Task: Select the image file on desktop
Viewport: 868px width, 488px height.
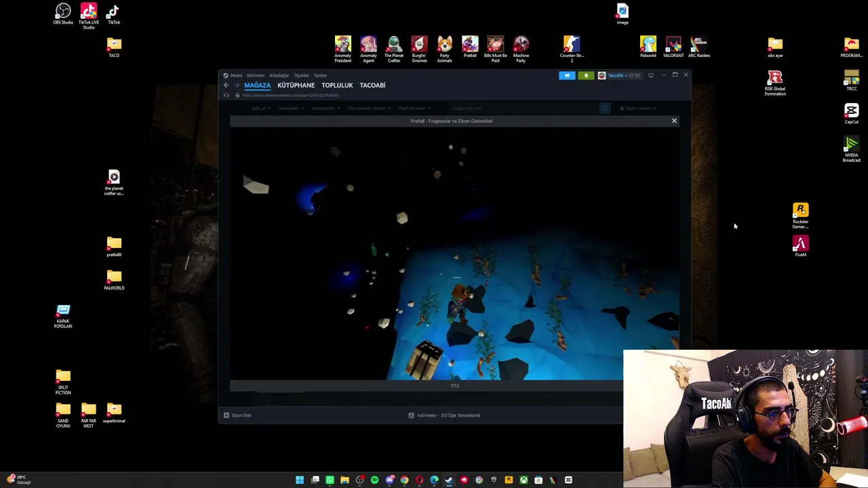Action: point(623,14)
